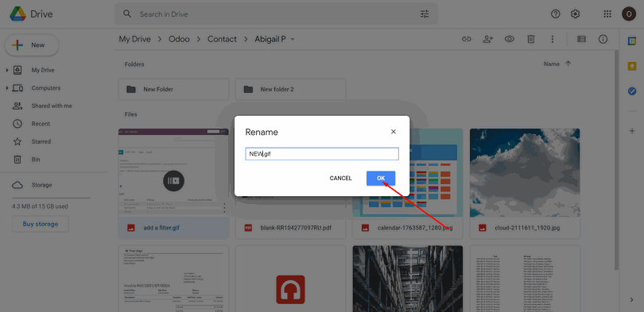Click the warehouse photo thumbnail
The width and height of the screenshot is (644, 312).
coord(408,279)
